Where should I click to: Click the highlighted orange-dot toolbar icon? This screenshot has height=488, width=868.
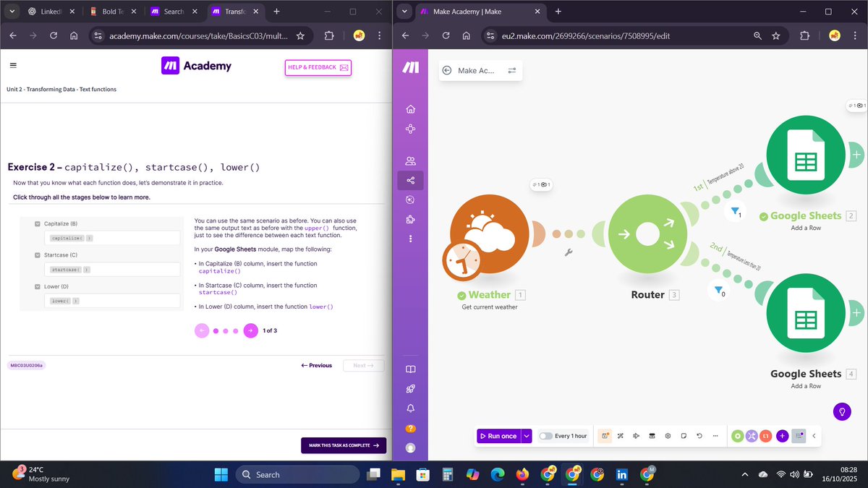click(605, 436)
